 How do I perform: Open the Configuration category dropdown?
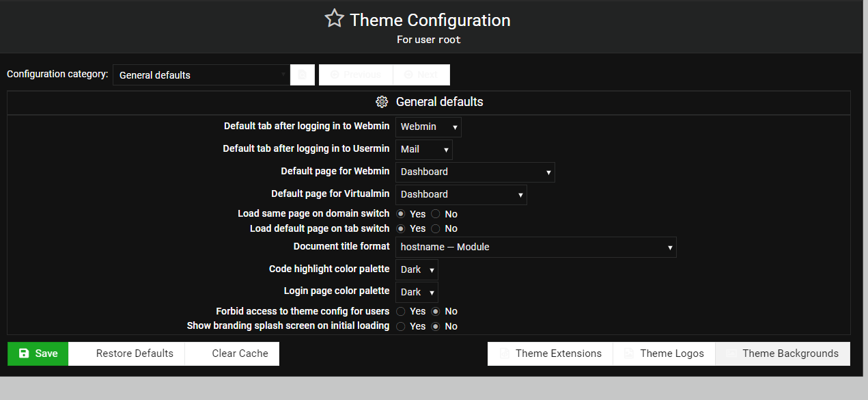(201, 75)
